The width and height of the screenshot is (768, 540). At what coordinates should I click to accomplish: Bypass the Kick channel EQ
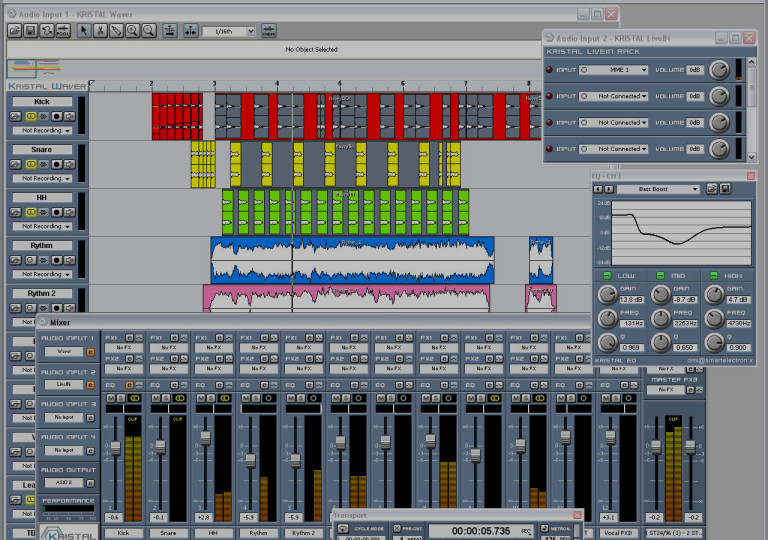pyautogui.click(x=139, y=385)
